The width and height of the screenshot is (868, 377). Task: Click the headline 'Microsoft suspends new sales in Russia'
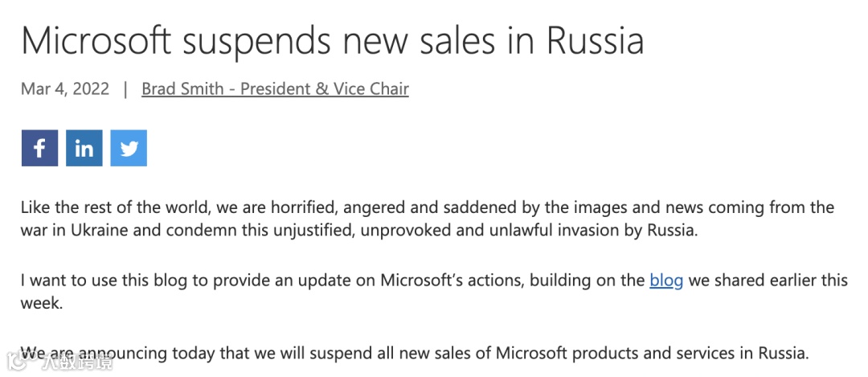click(332, 39)
